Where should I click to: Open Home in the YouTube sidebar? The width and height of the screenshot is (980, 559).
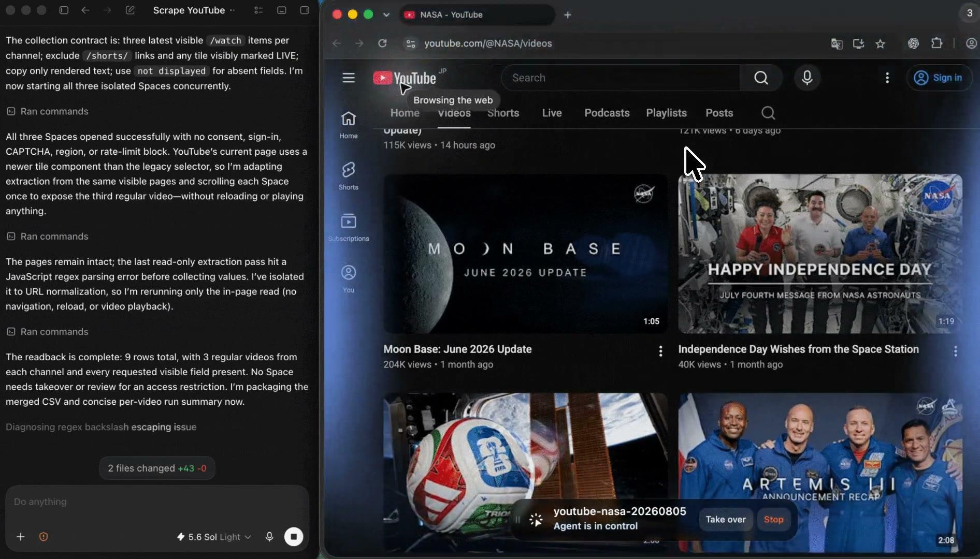pyautogui.click(x=349, y=125)
